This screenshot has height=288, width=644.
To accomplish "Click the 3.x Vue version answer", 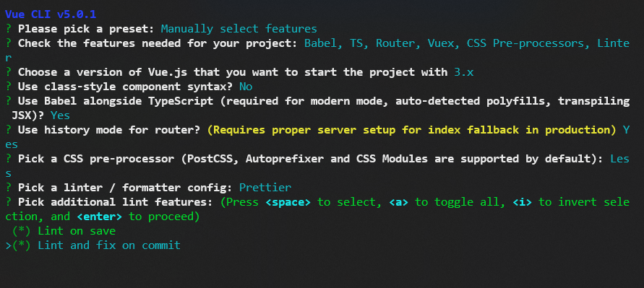I will tap(464, 72).
